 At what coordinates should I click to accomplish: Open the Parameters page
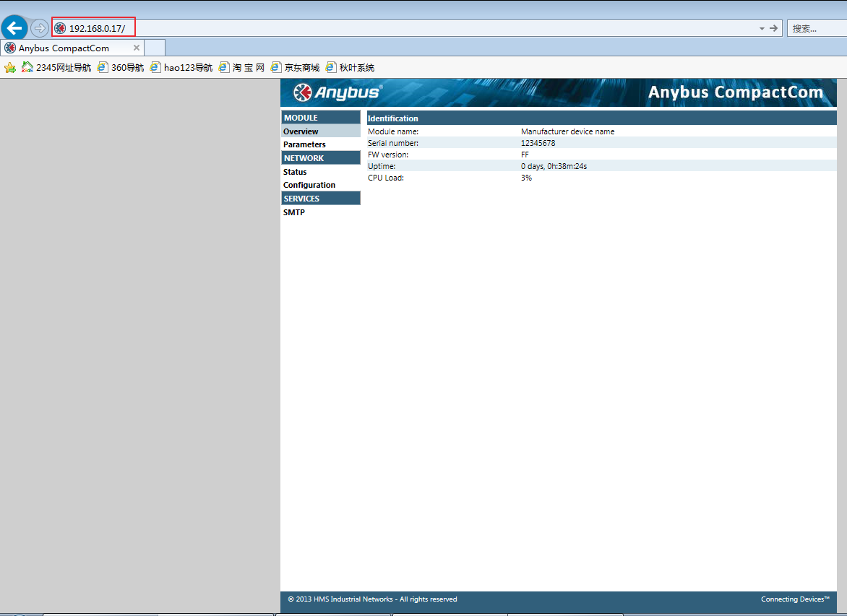pyautogui.click(x=304, y=144)
